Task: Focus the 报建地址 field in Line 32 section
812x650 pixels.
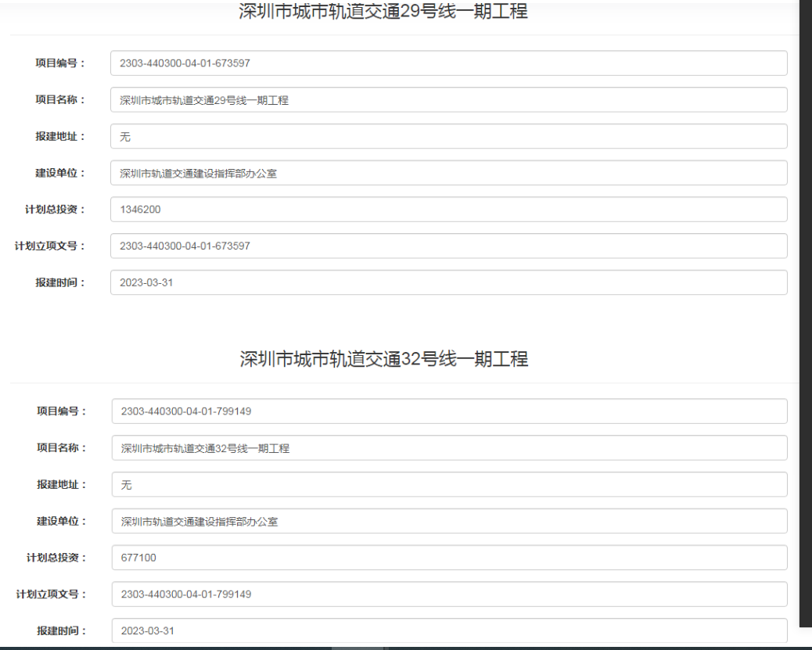Action: click(x=449, y=484)
